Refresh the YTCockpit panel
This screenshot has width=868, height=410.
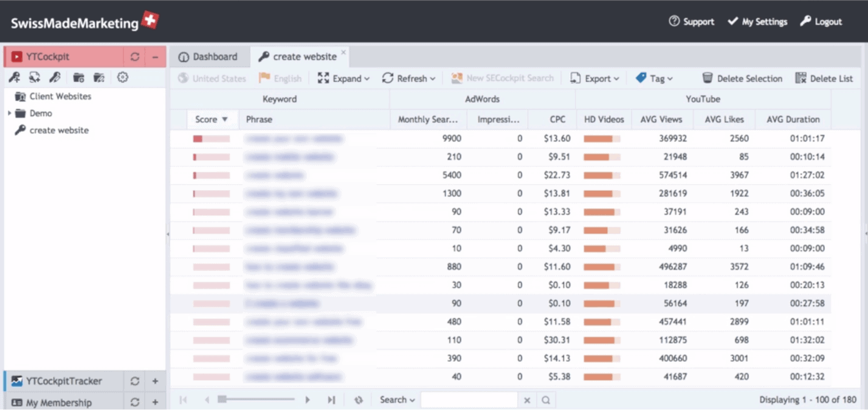135,56
